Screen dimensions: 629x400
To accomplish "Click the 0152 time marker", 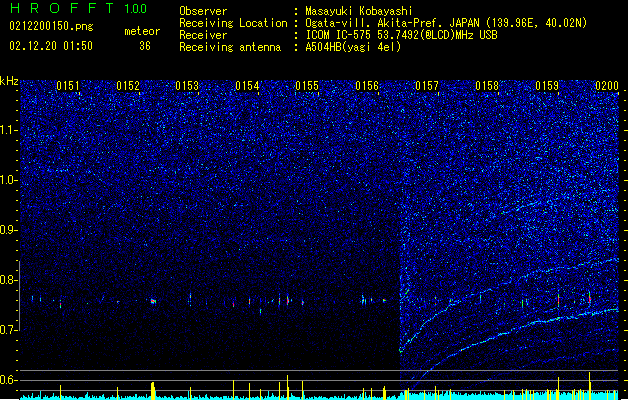I will click(128, 86).
